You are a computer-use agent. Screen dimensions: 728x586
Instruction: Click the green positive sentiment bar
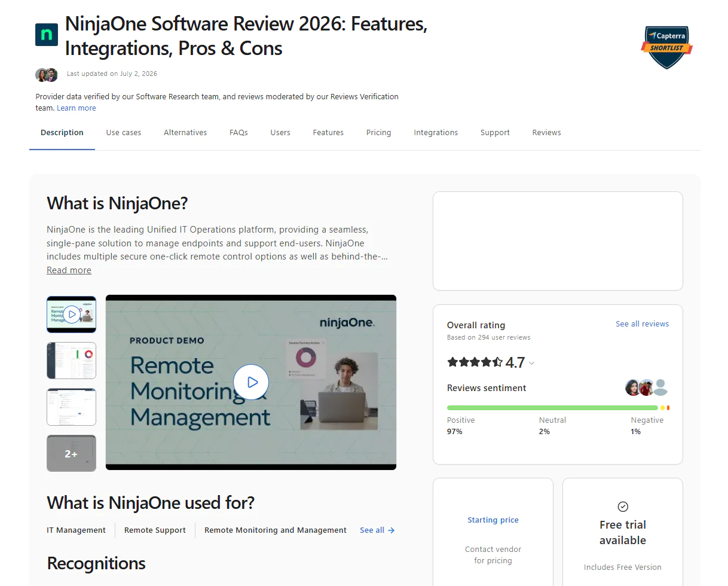pos(552,408)
